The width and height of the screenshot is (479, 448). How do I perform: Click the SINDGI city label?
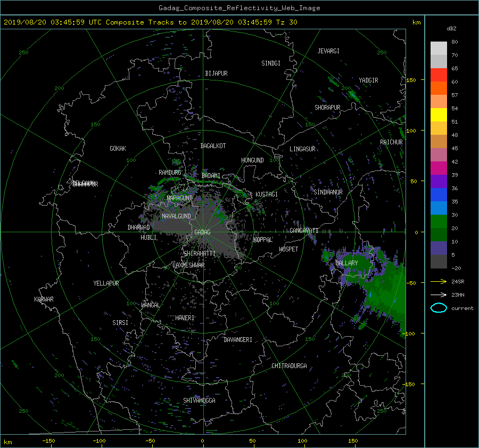[x=271, y=63]
